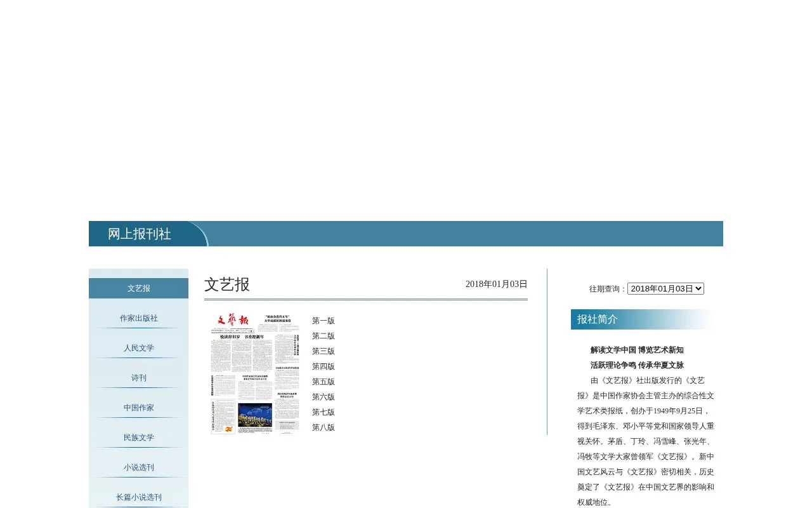The height and width of the screenshot is (508, 812).
Task: Go to 人民文学 in the sidebar
Action: pos(138,348)
